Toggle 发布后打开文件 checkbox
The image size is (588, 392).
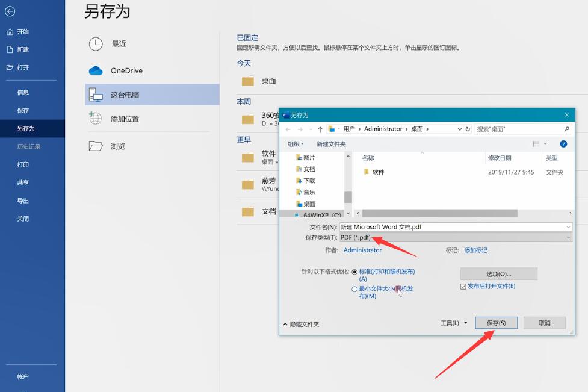(x=463, y=287)
